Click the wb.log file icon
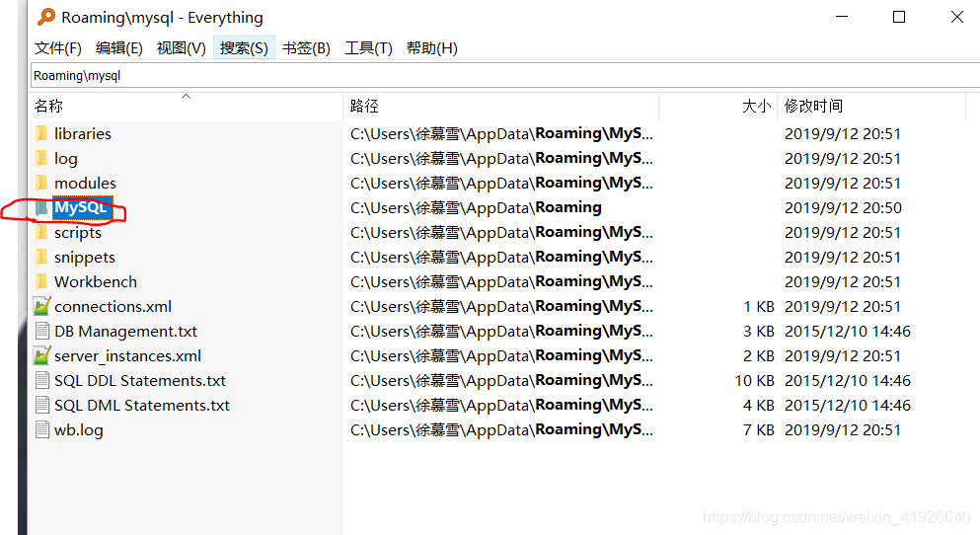980x535 pixels. point(41,430)
